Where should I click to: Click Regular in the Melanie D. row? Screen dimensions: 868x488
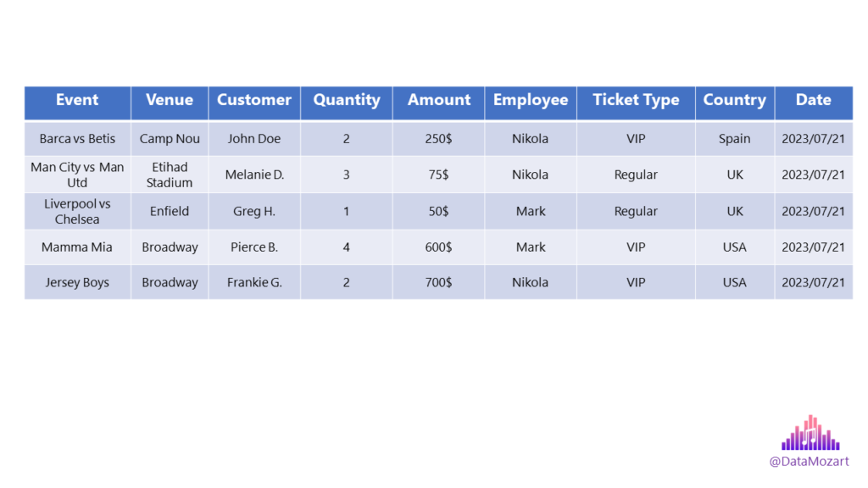636,175
